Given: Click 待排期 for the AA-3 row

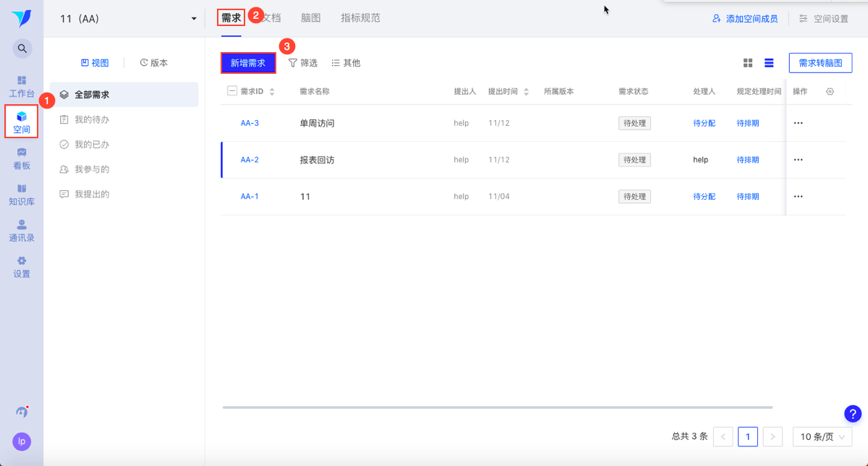Looking at the screenshot, I should click(748, 123).
